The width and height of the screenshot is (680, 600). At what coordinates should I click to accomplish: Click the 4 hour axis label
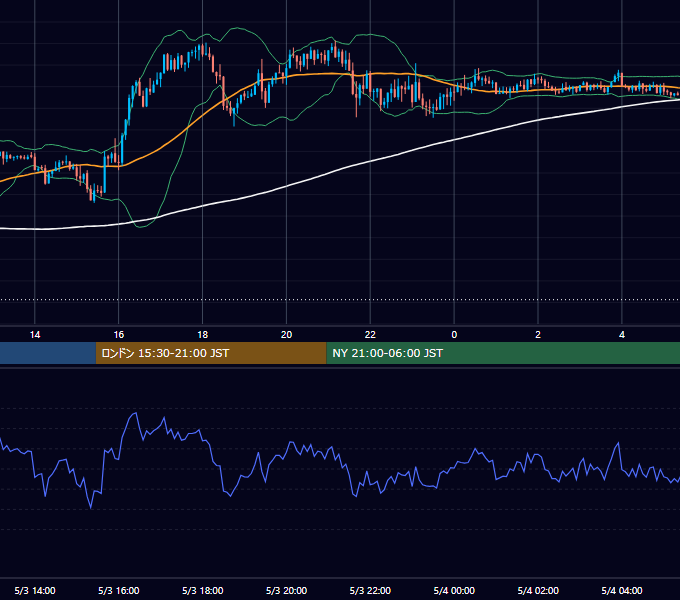[622, 335]
